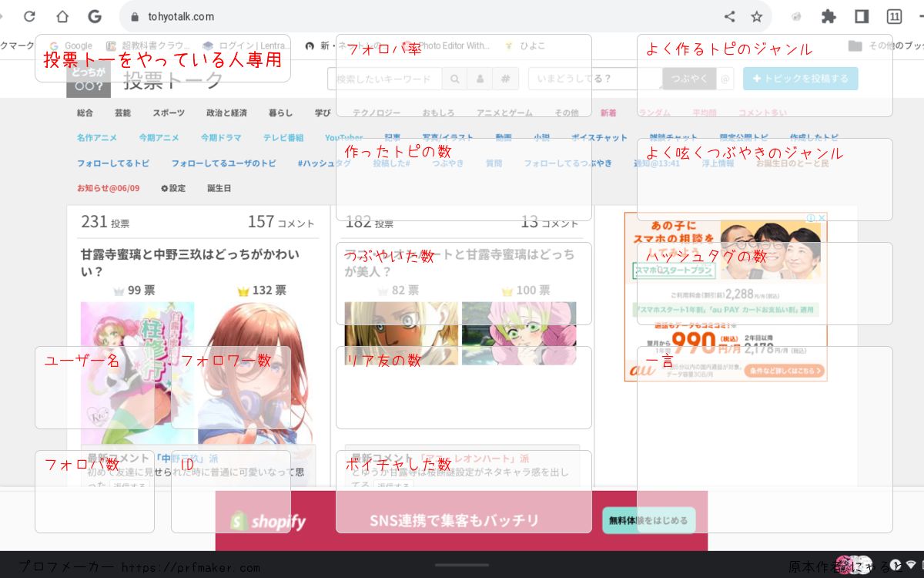Open the 超教科書クラウ... bookmark
Screen dimensions: 924x578
pyautogui.click(x=148, y=45)
